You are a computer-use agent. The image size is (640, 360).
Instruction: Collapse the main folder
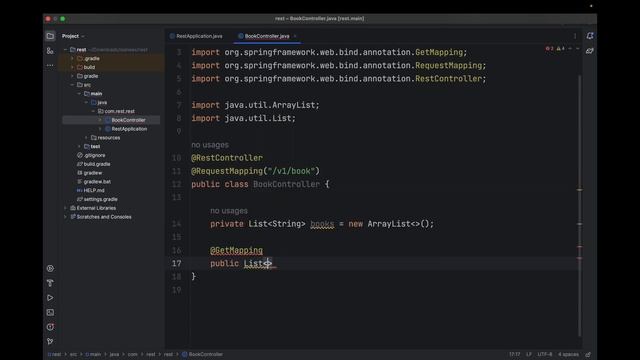point(79,94)
